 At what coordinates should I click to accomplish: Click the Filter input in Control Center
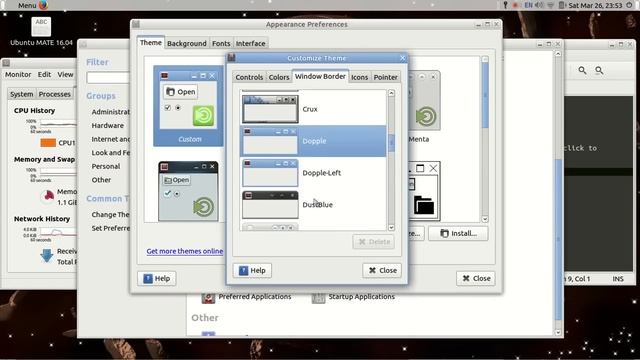click(x=108, y=78)
